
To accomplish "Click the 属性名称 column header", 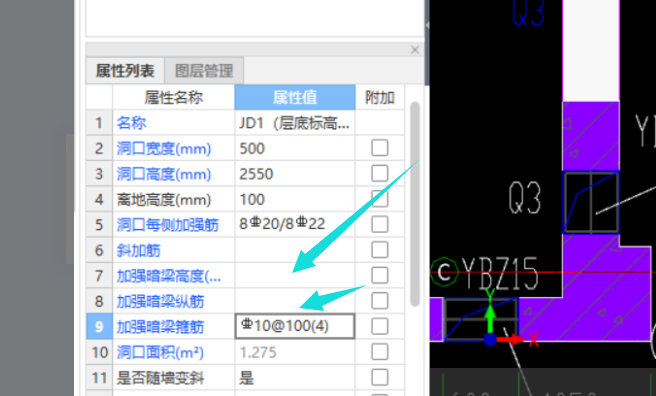I will (174, 97).
